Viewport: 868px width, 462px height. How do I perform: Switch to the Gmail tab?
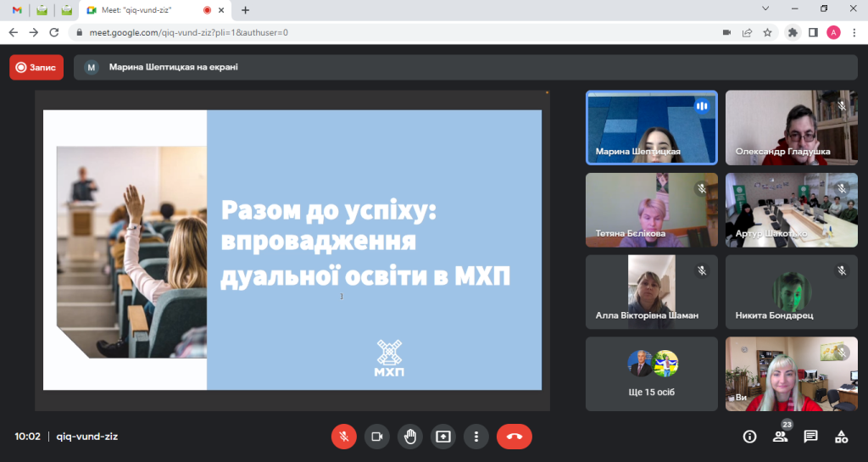click(x=17, y=10)
